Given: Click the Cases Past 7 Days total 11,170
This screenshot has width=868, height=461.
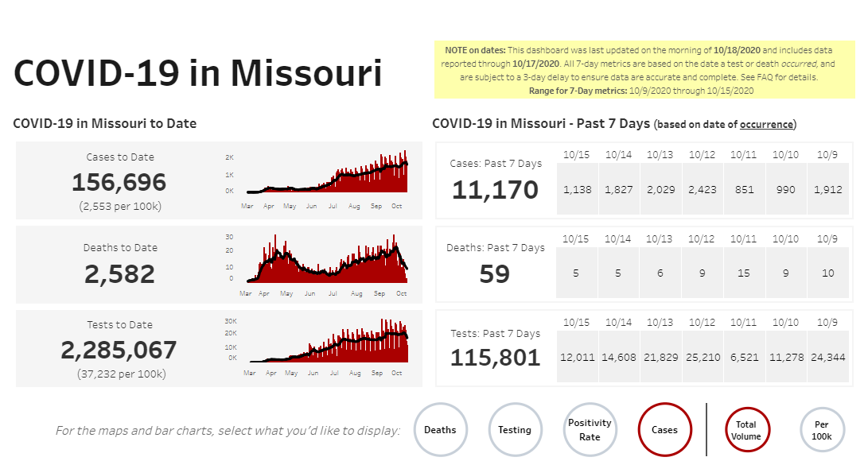Looking at the screenshot, I should click(x=495, y=190).
